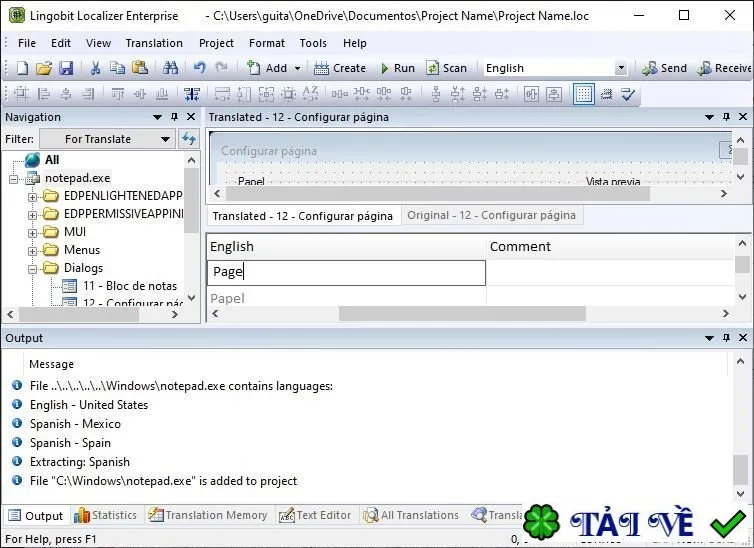Click the Receive button

tap(724, 68)
